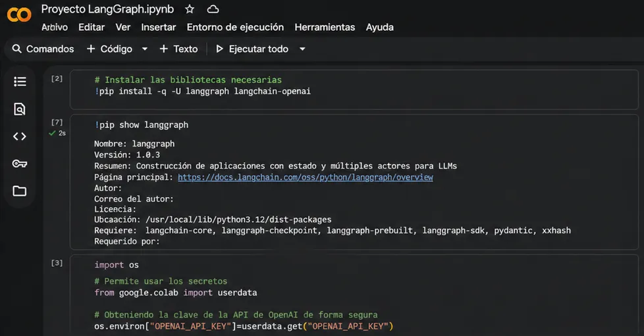Click the cloud save status icon
The height and width of the screenshot is (336, 644).
pyautogui.click(x=213, y=9)
